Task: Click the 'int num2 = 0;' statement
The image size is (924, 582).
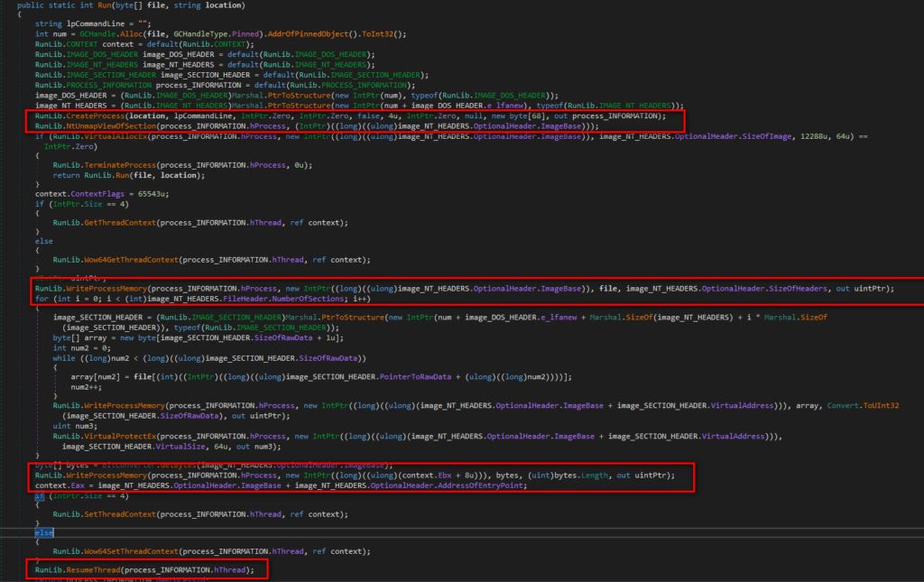Action: click(x=82, y=348)
